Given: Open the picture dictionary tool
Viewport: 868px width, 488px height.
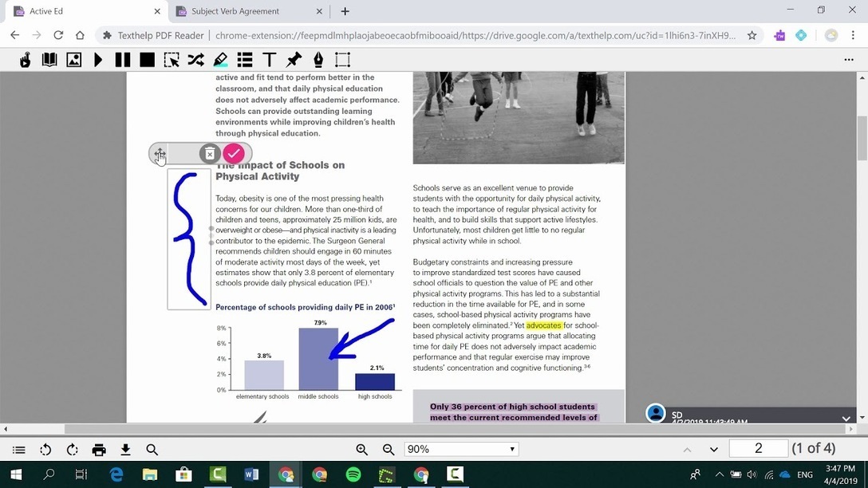Looking at the screenshot, I should coord(73,60).
